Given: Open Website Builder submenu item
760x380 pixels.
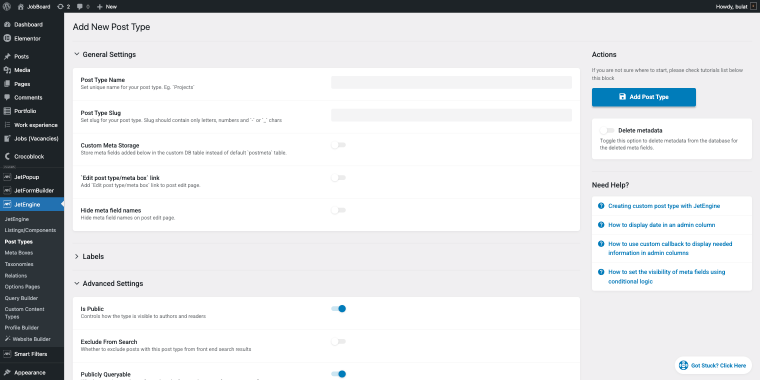Looking at the screenshot, I should pos(27,339).
